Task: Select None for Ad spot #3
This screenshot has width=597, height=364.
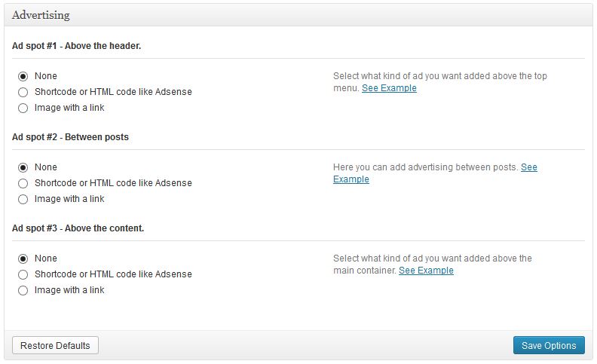Action: (x=23, y=259)
